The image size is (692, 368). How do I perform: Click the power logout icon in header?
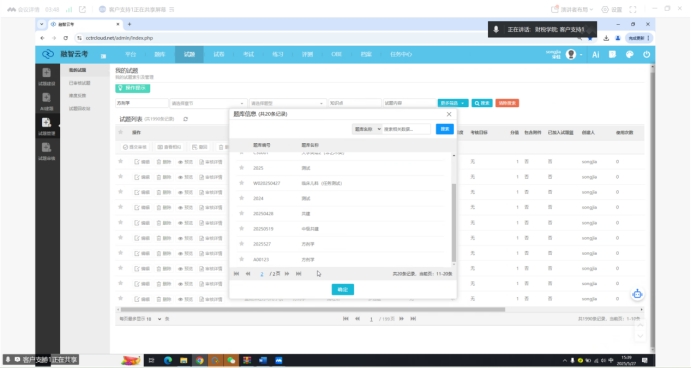coord(647,54)
